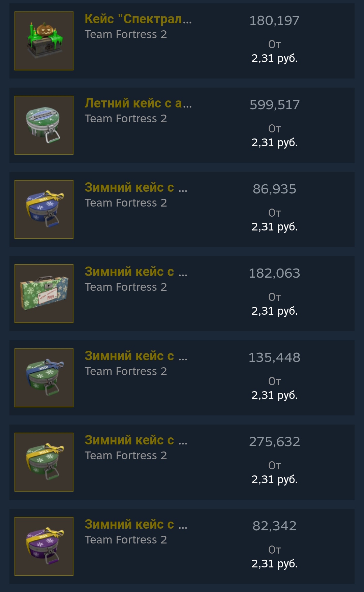Select Team Fortress 2 label under Кейс "Спектрал..."

coord(126,34)
